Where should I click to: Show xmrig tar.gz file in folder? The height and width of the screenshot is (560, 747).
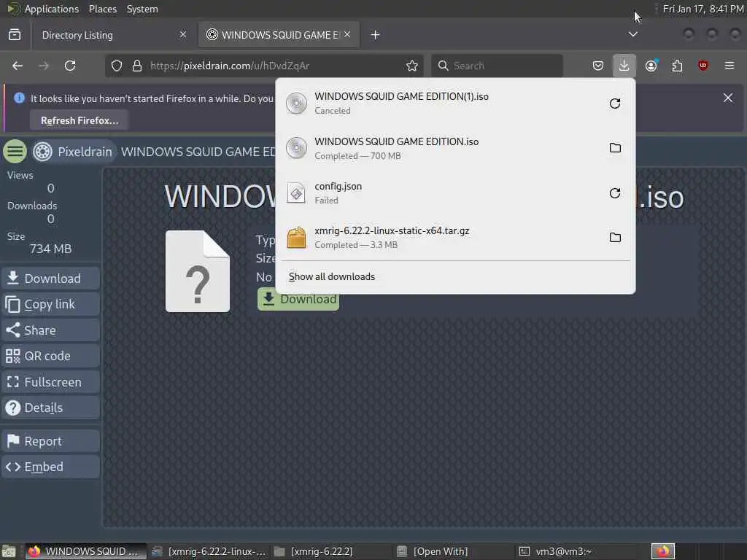coord(615,237)
